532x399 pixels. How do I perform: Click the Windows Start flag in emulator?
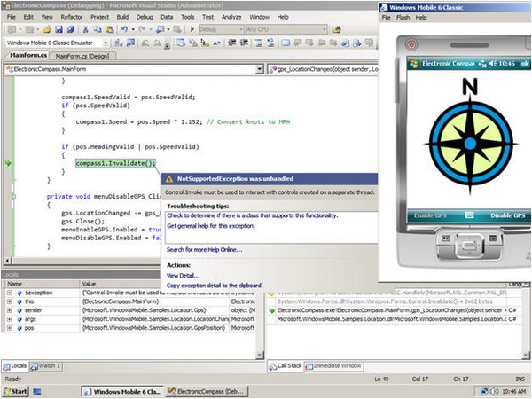coord(413,64)
